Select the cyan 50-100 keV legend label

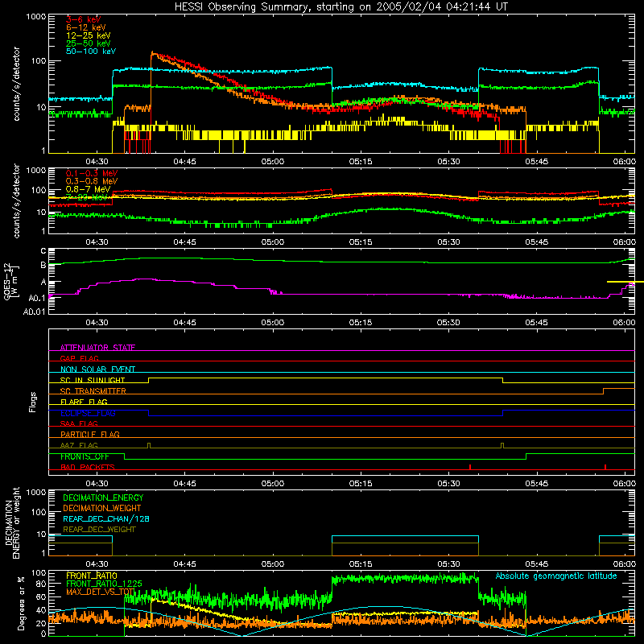[91, 52]
